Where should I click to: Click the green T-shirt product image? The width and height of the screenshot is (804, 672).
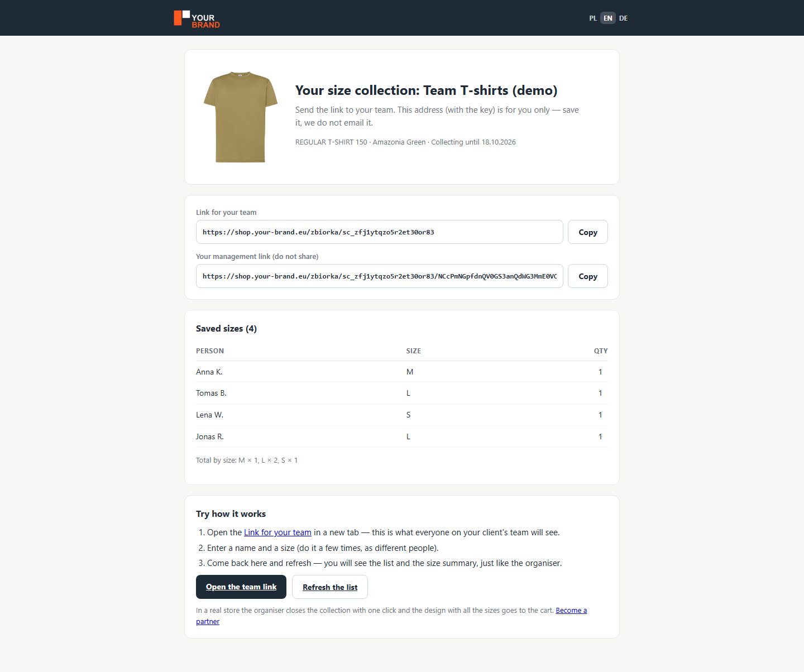click(241, 117)
